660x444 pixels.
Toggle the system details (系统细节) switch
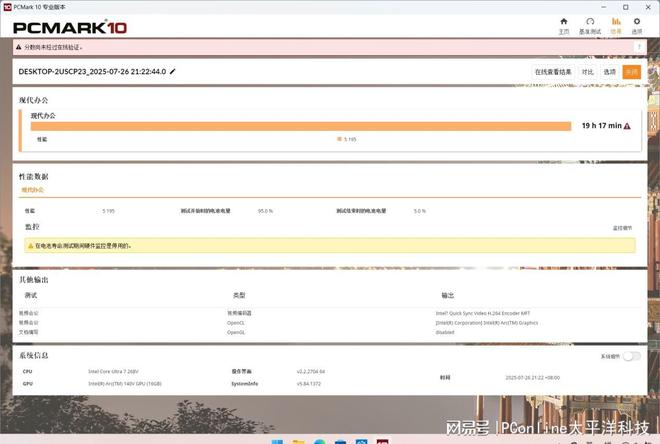coord(632,356)
